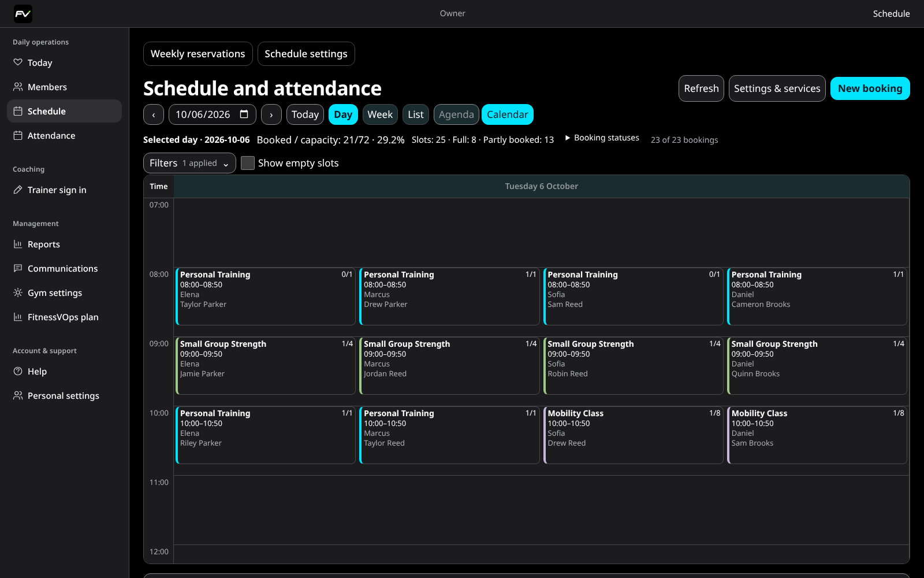Click the chart icon beside FitnessVOps plan
Viewport: 924px width, 578px height.
(x=18, y=317)
